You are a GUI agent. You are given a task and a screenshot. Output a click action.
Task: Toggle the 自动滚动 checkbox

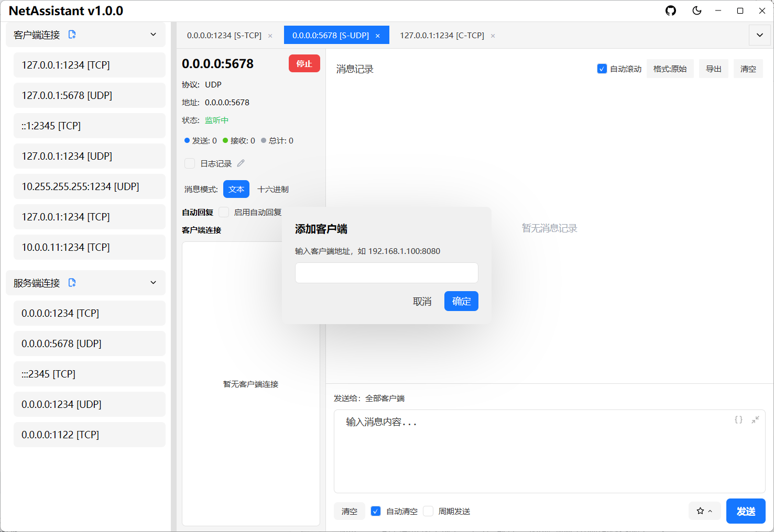[602, 69]
